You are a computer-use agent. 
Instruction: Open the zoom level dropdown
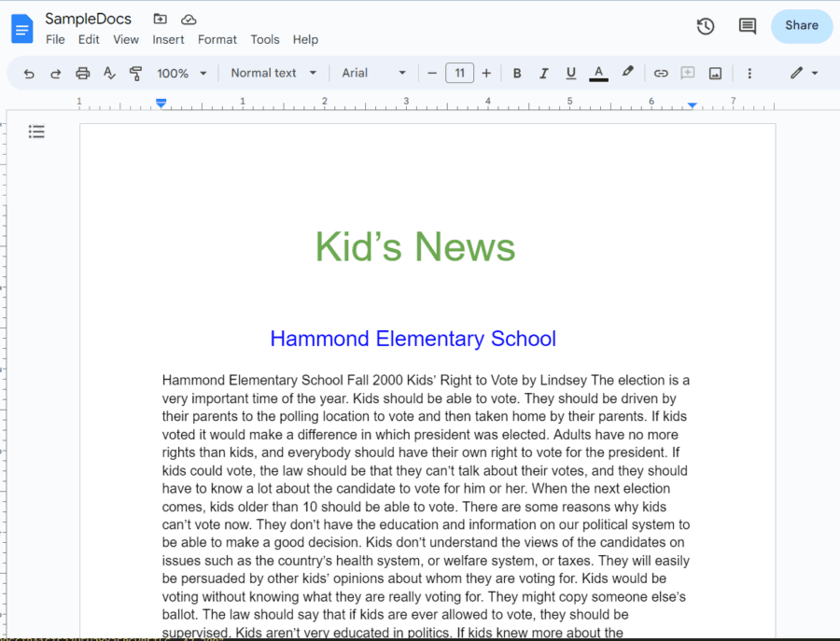[x=181, y=73]
